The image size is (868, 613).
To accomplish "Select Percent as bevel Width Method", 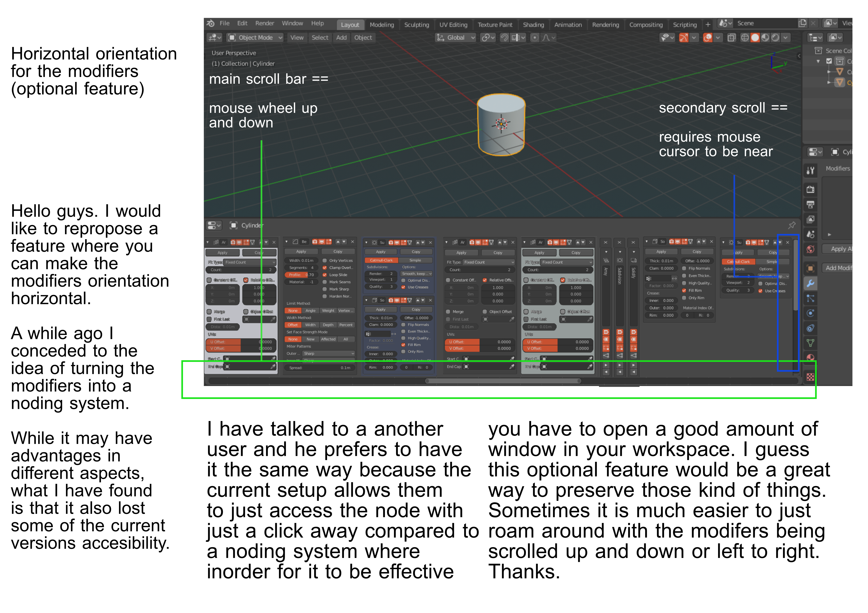I will 346,325.
